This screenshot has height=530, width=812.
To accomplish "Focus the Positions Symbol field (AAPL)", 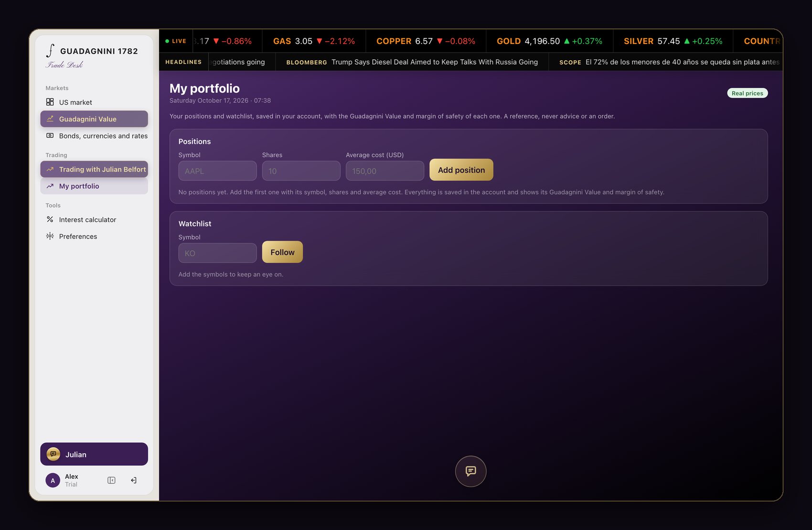I will click(x=217, y=171).
